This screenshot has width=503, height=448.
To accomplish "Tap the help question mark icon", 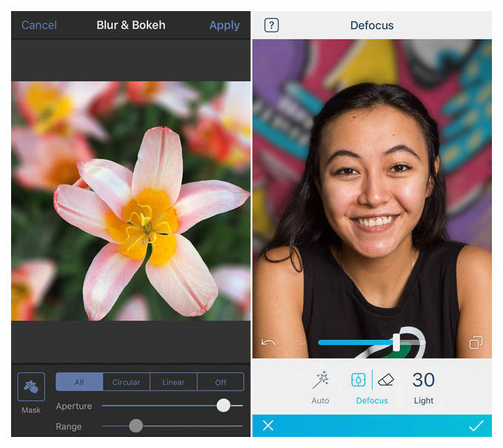I will click(271, 25).
